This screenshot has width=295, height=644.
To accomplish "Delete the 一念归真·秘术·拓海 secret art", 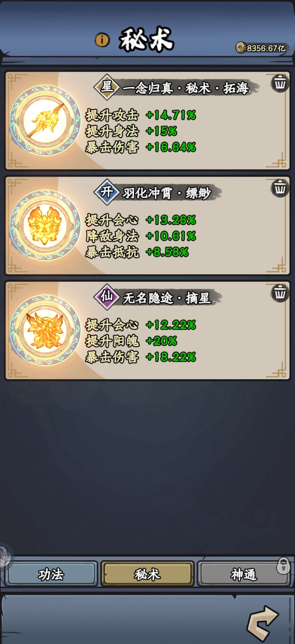I will tap(280, 83).
